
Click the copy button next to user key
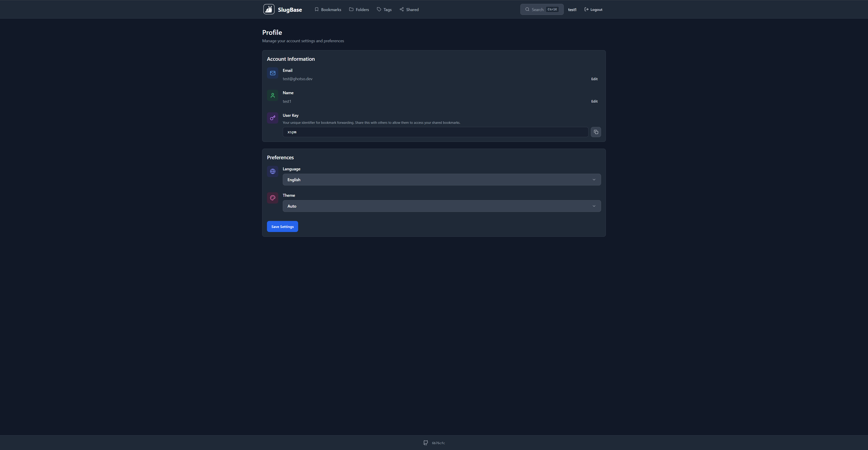pyautogui.click(x=596, y=132)
